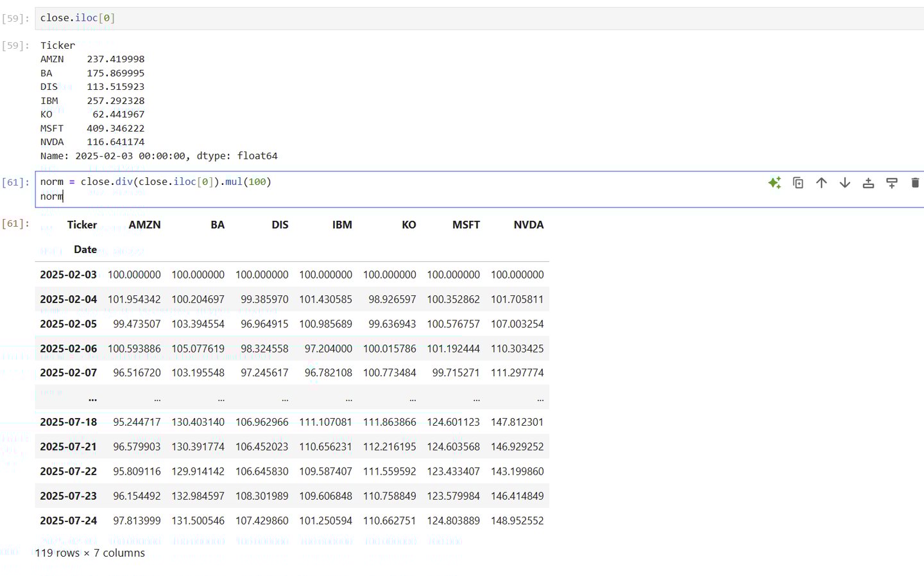The image size is (924, 576).
Task: Click the value 96.964915 in DIS column
Action: [x=264, y=324]
